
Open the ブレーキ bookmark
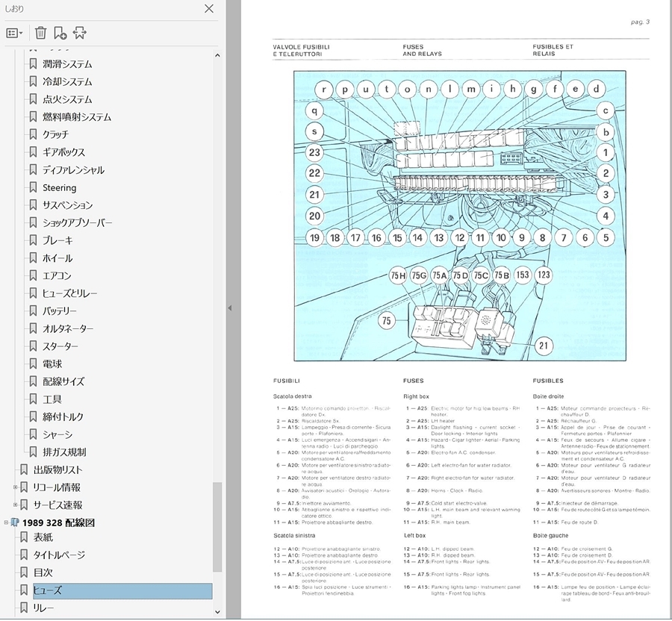(57, 240)
